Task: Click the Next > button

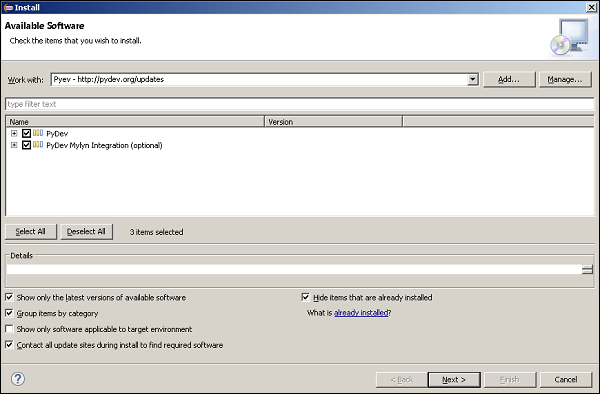Action: (x=454, y=379)
